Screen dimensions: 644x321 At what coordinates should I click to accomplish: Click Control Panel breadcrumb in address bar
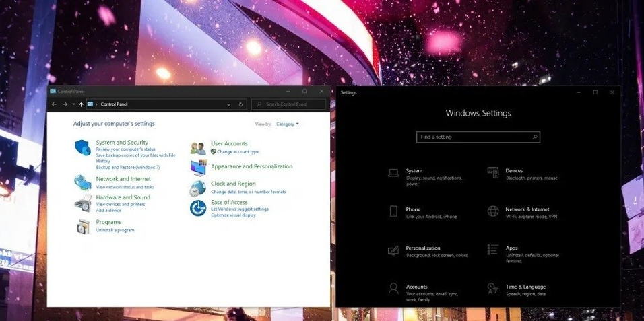click(x=114, y=104)
